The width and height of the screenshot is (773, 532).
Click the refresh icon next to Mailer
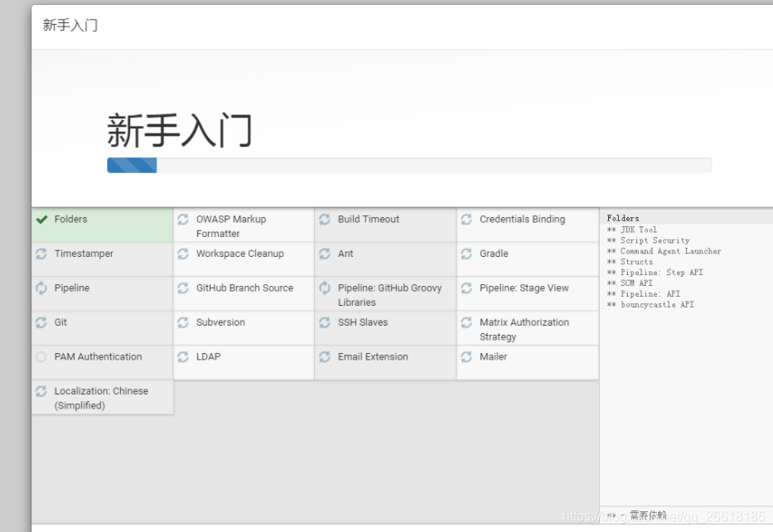[x=466, y=356]
